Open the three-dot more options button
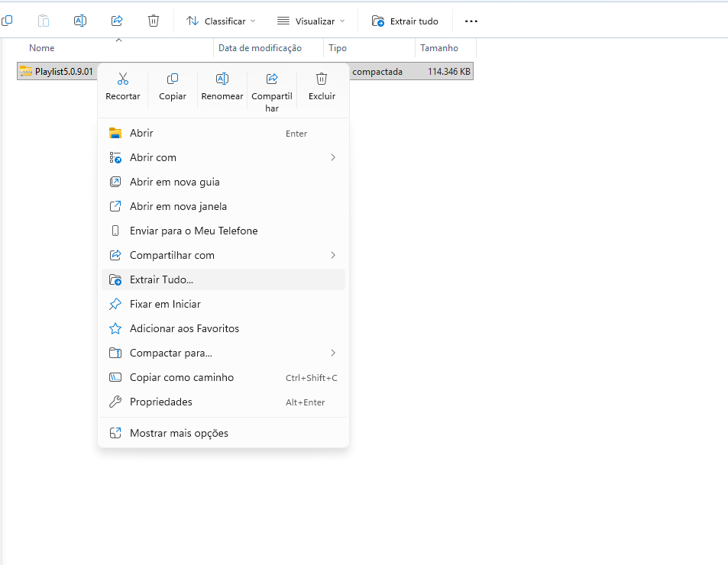 pyautogui.click(x=471, y=21)
